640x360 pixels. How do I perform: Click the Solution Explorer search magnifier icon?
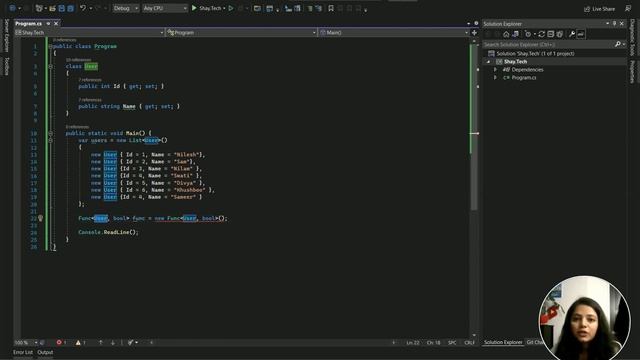coord(618,44)
